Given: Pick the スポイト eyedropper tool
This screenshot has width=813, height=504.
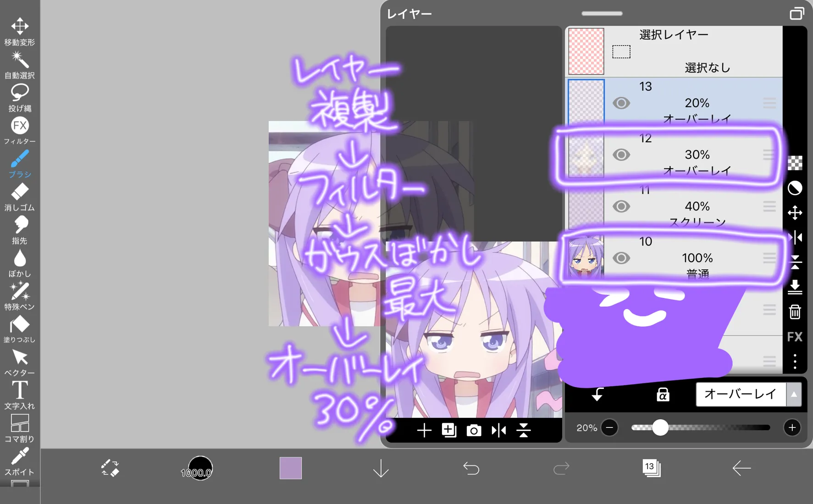Looking at the screenshot, I should [20, 461].
